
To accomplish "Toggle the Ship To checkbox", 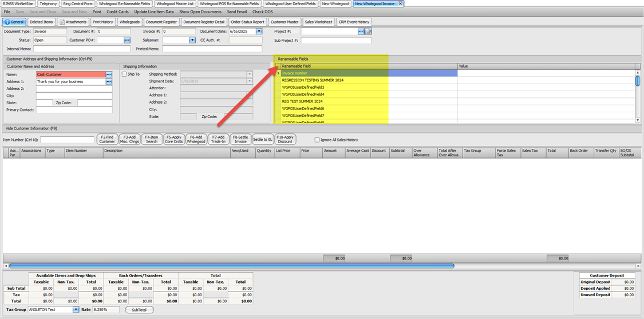I will pos(124,74).
